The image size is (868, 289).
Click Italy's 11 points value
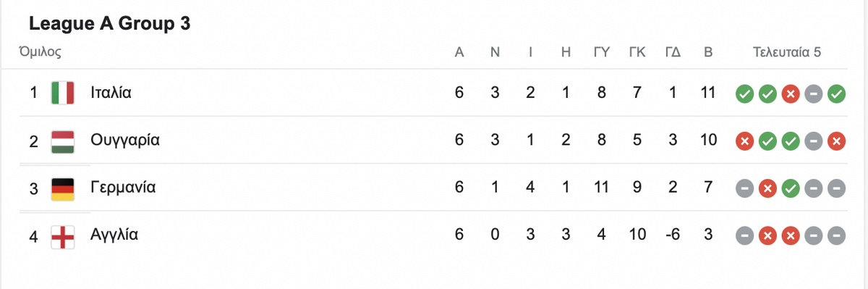point(708,93)
